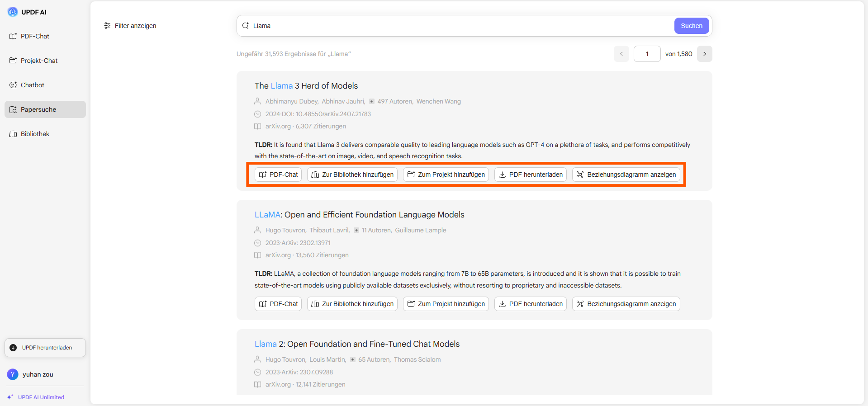Click author Hugo Touvron on LLaMA Open and Efficient paper
The height and width of the screenshot is (406, 868).
[285, 230]
